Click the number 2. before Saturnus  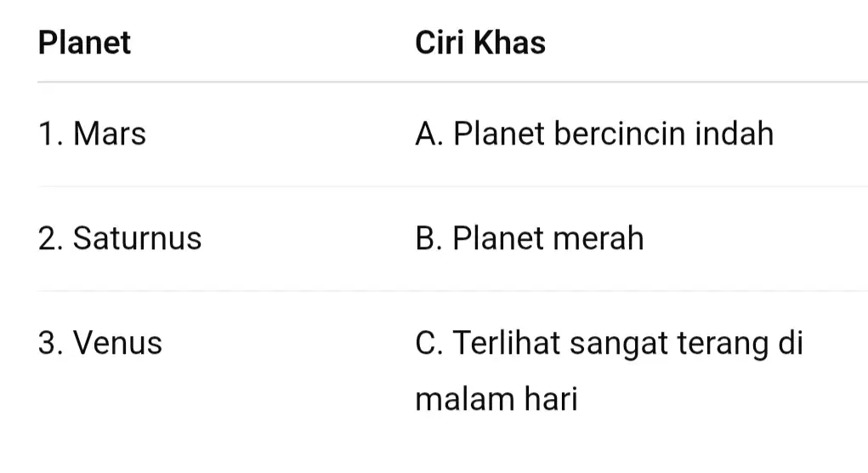coord(50,238)
